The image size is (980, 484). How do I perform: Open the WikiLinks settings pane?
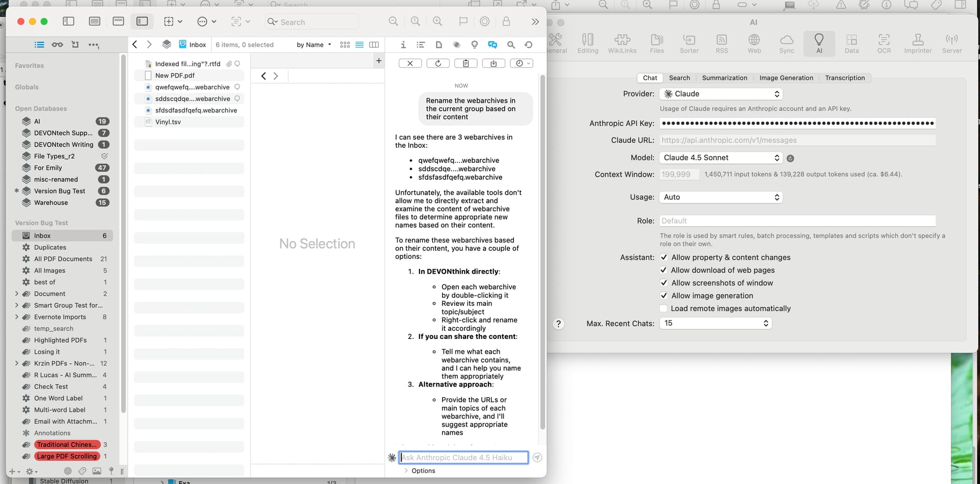coord(622,43)
